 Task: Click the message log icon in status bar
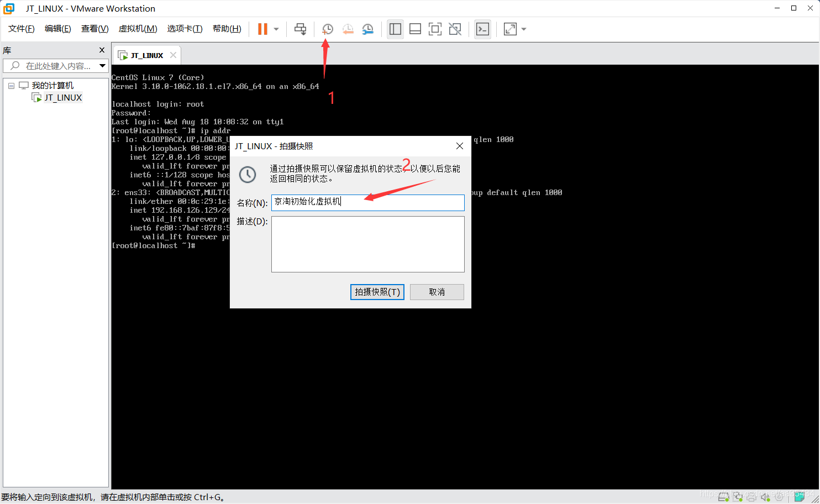[x=799, y=497]
